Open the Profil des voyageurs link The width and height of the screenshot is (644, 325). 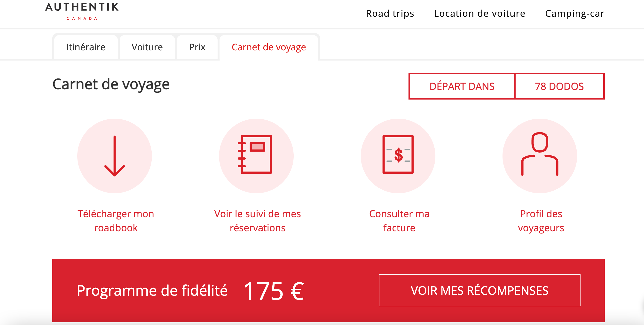541,221
